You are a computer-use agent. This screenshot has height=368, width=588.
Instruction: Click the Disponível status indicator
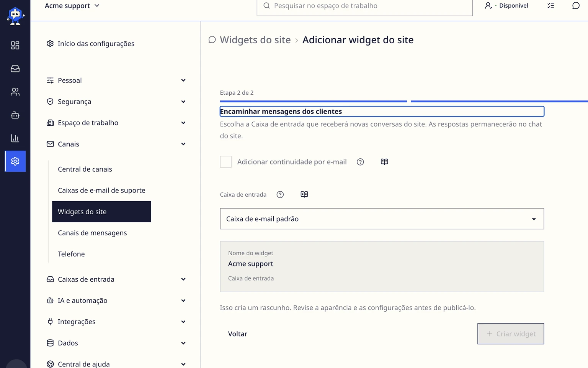506,6
